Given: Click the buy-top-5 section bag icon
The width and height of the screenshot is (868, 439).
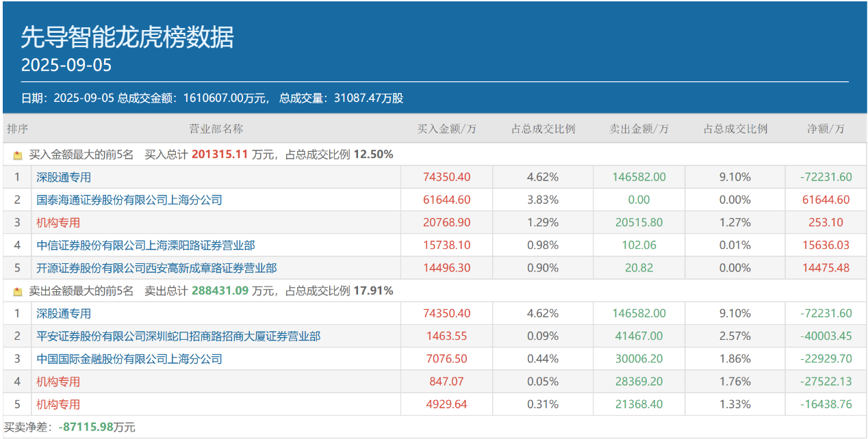Looking at the screenshot, I should [x=18, y=155].
